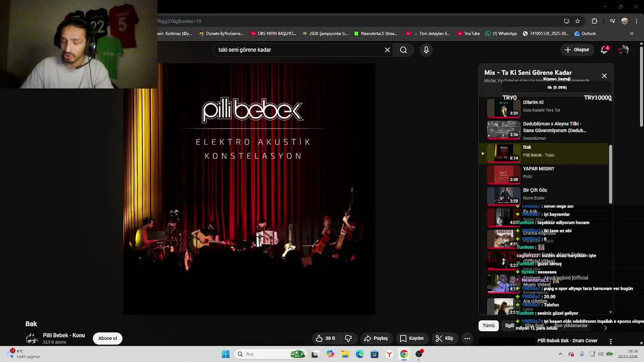Open Windows Start menu
644x362 pixels.
[225, 354]
